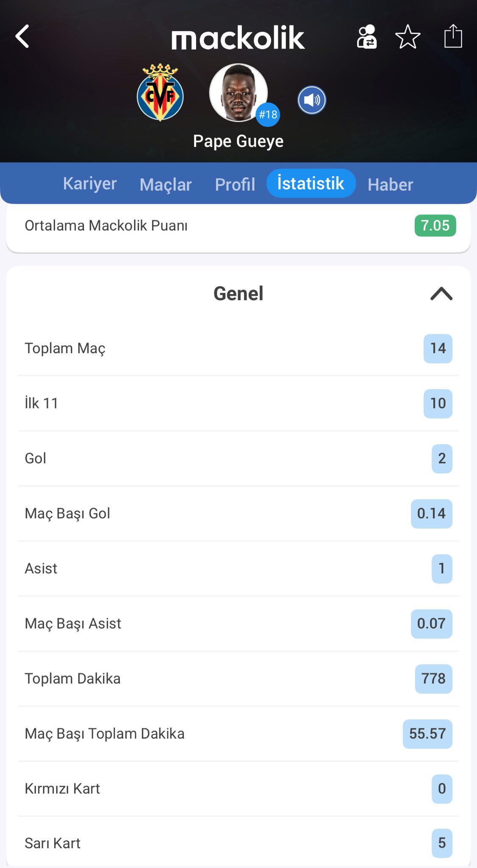
Task: Tap the Pape Gueye name label
Action: [x=238, y=141]
